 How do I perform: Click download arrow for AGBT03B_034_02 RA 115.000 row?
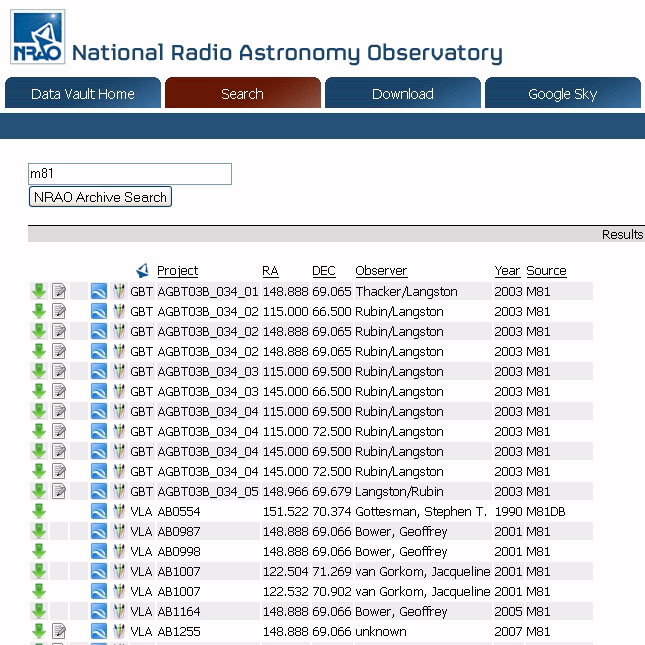[39, 311]
